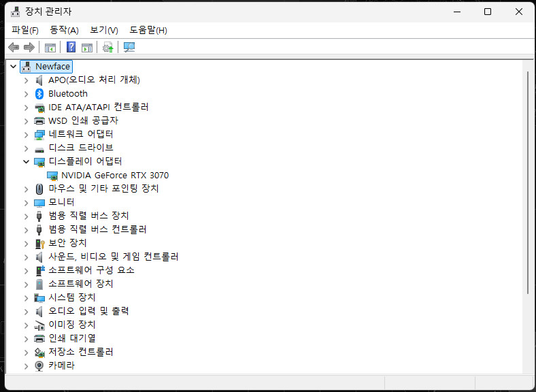Select the Bluetooth icon in tree

pyautogui.click(x=39, y=93)
